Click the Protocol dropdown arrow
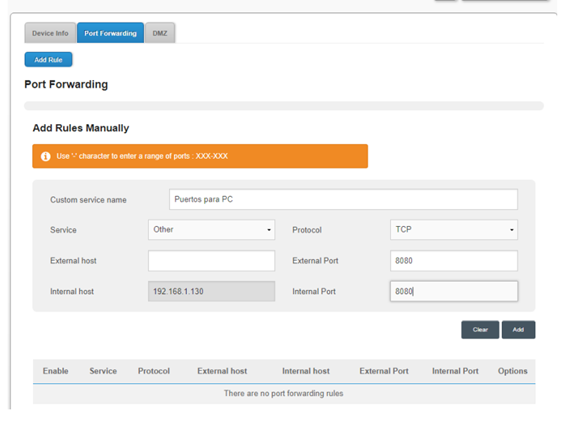Screen dimensions: 567x422 pos(512,230)
